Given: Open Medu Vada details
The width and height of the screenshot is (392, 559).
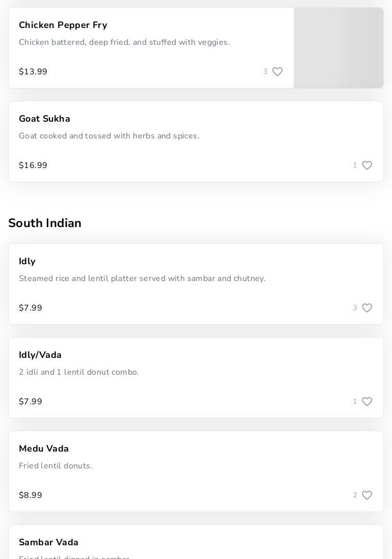Looking at the screenshot, I should [44, 449].
